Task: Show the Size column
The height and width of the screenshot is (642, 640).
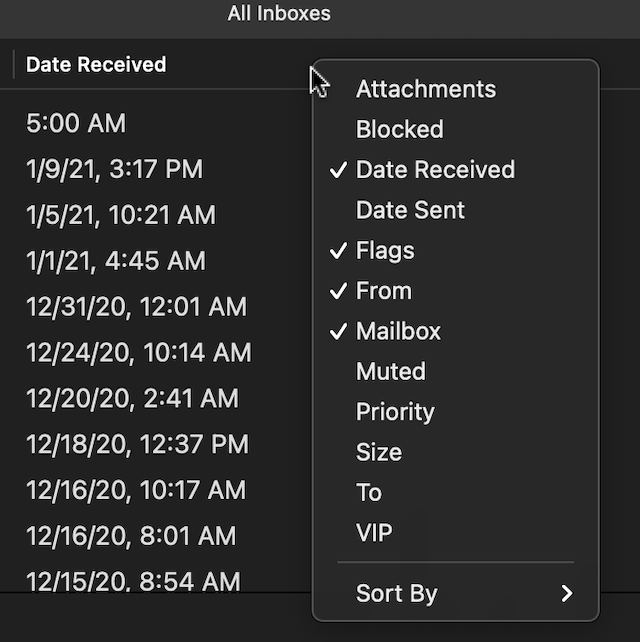Action: 378,452
